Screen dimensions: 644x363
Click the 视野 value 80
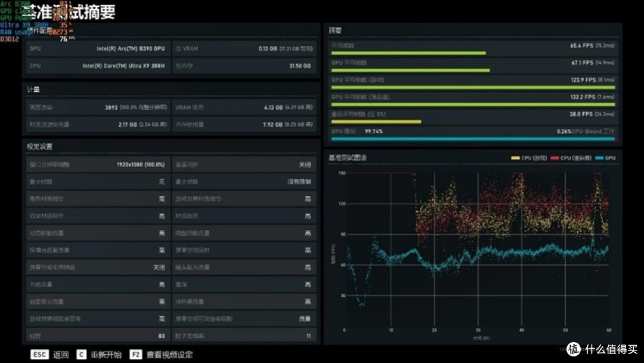click(162, 336)
